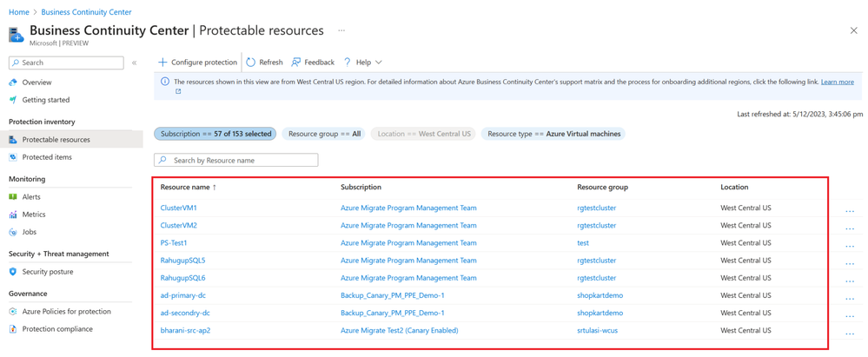The image size is (868, 357).
Task: Click the Subscription column header
Action: [361, 188]
